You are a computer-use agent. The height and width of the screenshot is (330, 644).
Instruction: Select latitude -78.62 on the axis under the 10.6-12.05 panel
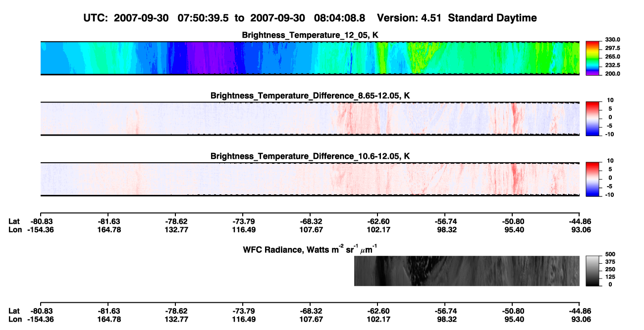[x=177, y=222]
